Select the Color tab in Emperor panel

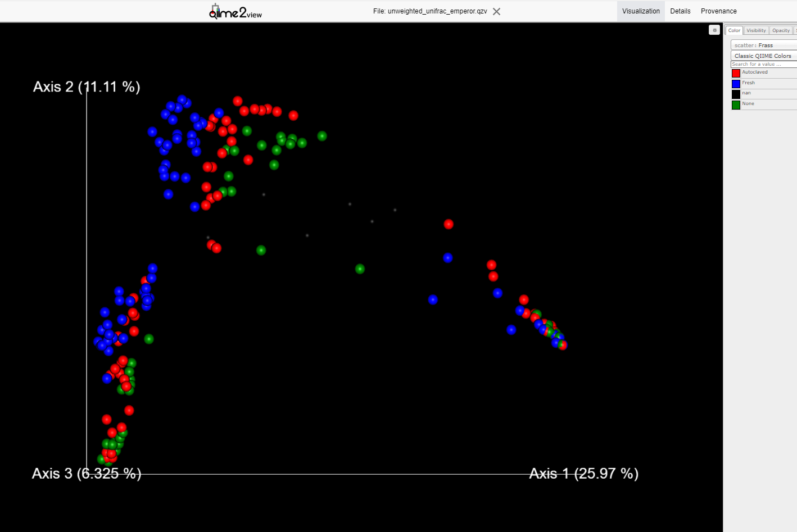[734, 30]
